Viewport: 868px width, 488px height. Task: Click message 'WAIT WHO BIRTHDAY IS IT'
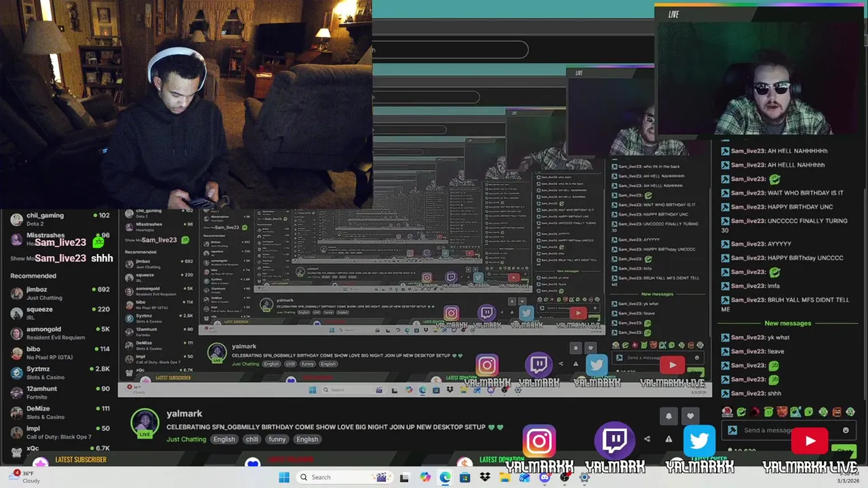tap(783, 192)
